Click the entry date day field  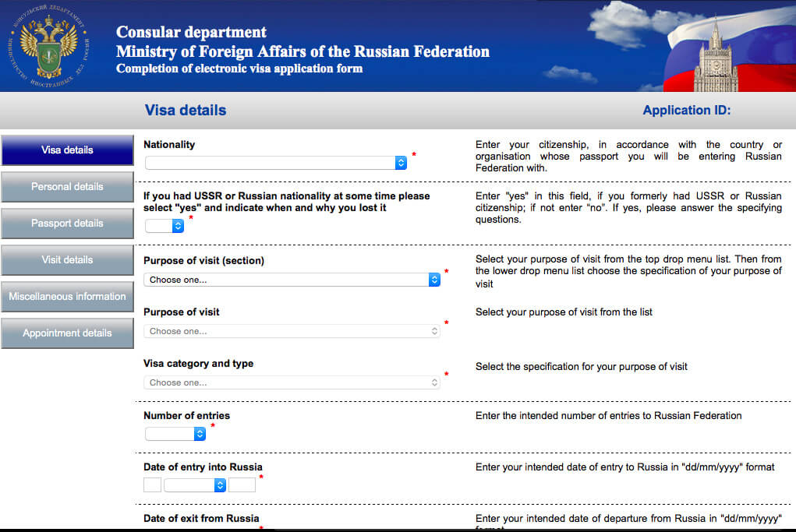pyautogui.click(x=152, y=484)
